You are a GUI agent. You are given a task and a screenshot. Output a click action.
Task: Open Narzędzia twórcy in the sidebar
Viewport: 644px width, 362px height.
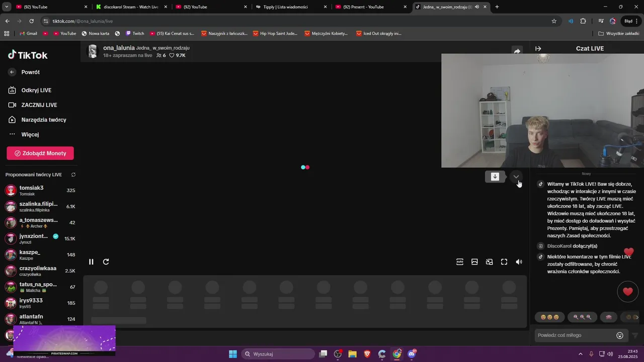[x=37, y=120]
